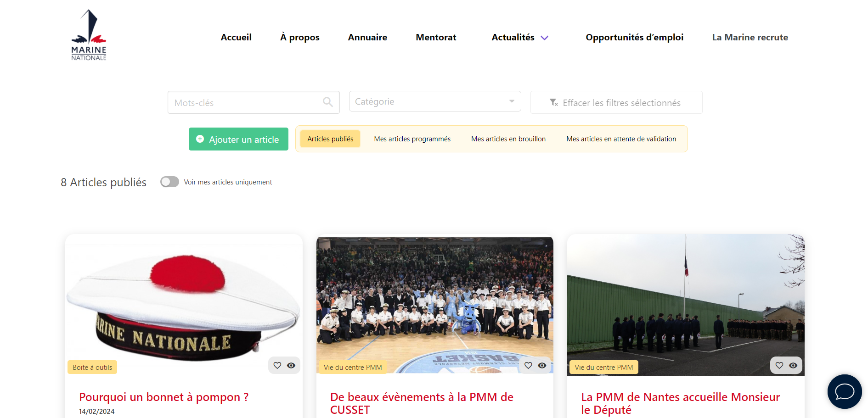This screenshot has width=868, height=418.
Task: Open Opportunités d'emploi
Action: coord(634,37)
